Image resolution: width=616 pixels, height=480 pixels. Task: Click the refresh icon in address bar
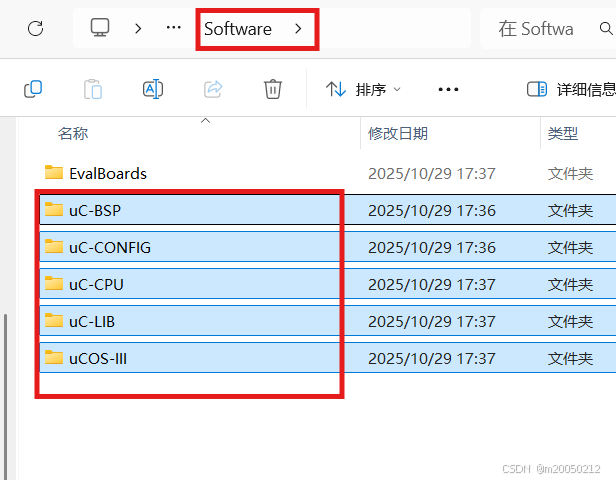pyautogui.click(x=35, y=29)
